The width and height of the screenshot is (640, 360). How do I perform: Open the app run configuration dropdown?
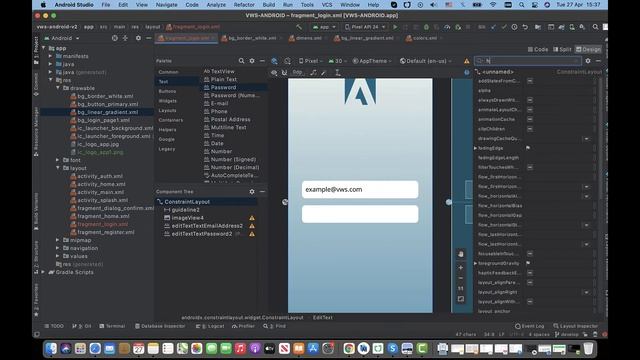pyautogui.click(x=324, y=27)
